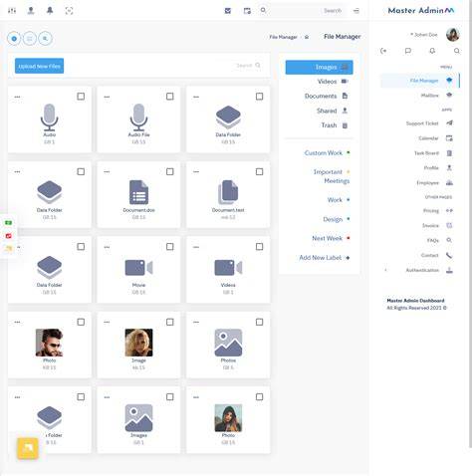This screenshot has height=476, width=472.
Task: Open notifications bell in the top bar
Action: (x=50, y=11)
